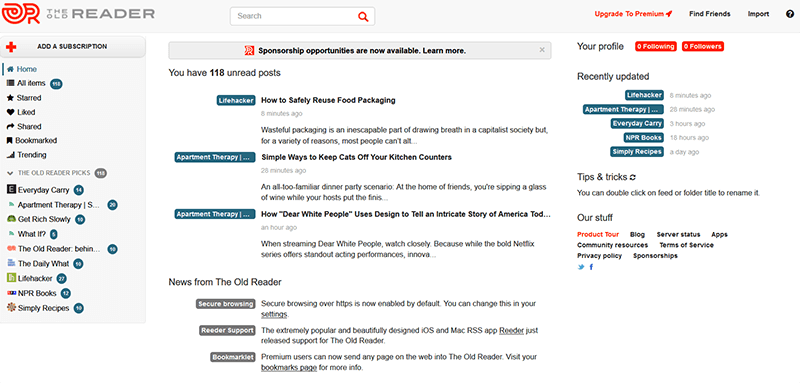Image resolution: width=800 pixels, height=383 pixels.
Task: Click the red plus subscription icon
Action: (x=11, y=47)
